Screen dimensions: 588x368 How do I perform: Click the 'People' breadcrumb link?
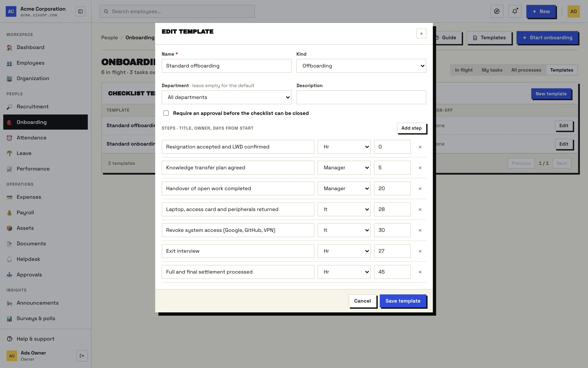109,38
